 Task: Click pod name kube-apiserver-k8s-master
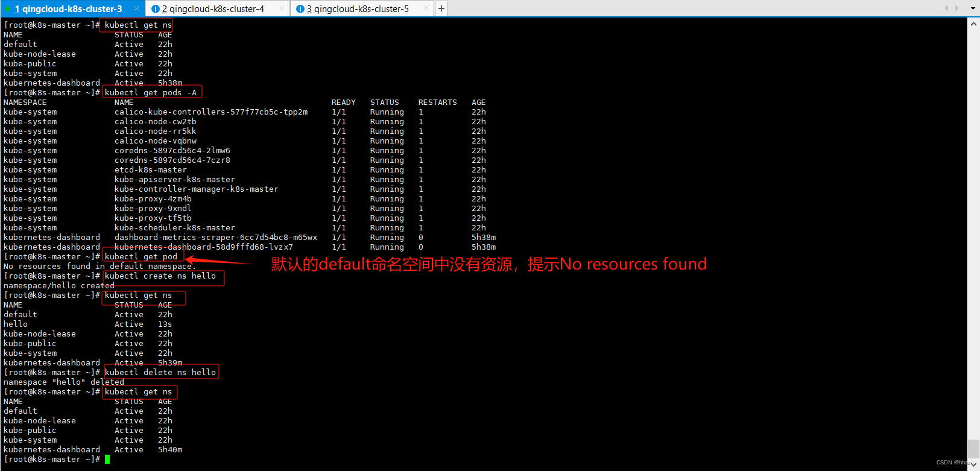pyautogui.click(x=175, y=179)
